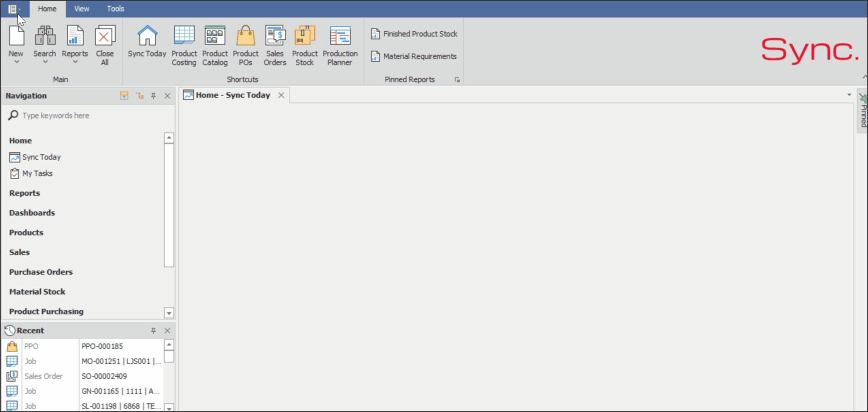Expand the Product Purchasing navigation group

tap(46, 312)
